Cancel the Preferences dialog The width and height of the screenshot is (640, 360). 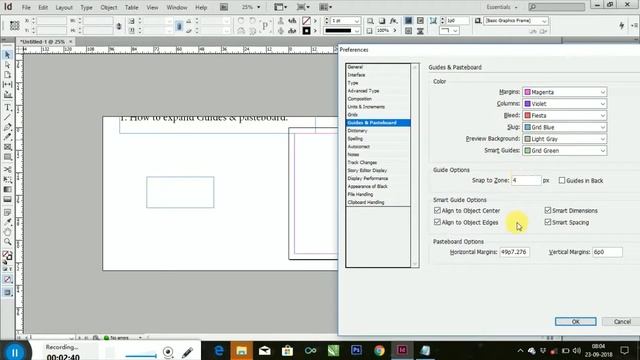coord(622,322)
